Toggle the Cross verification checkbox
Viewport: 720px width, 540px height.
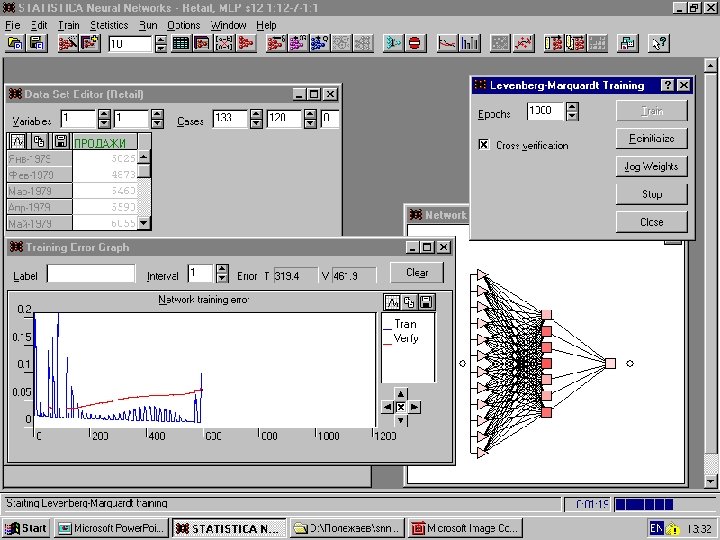tap(484, 145)
